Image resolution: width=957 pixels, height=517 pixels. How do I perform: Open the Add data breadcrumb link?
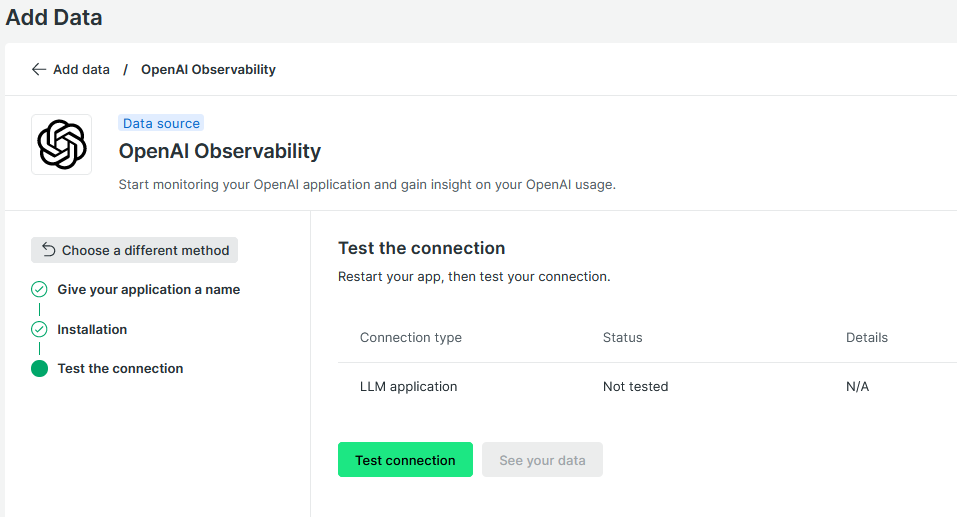pyautogui.click(x=81, y=70)
